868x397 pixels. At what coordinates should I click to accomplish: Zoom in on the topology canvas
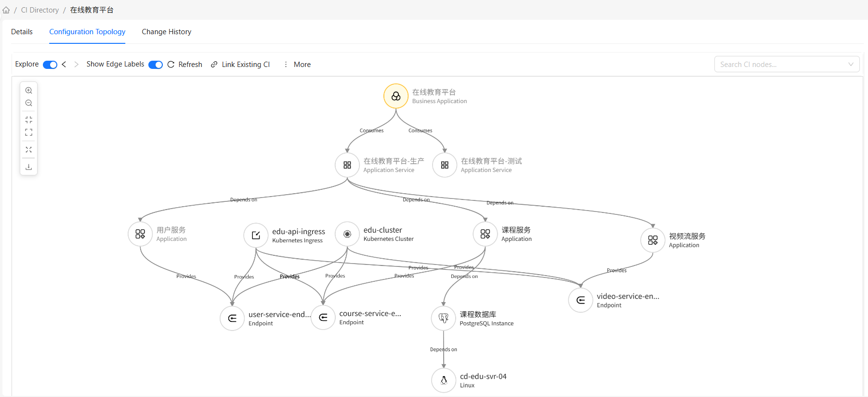29,91
